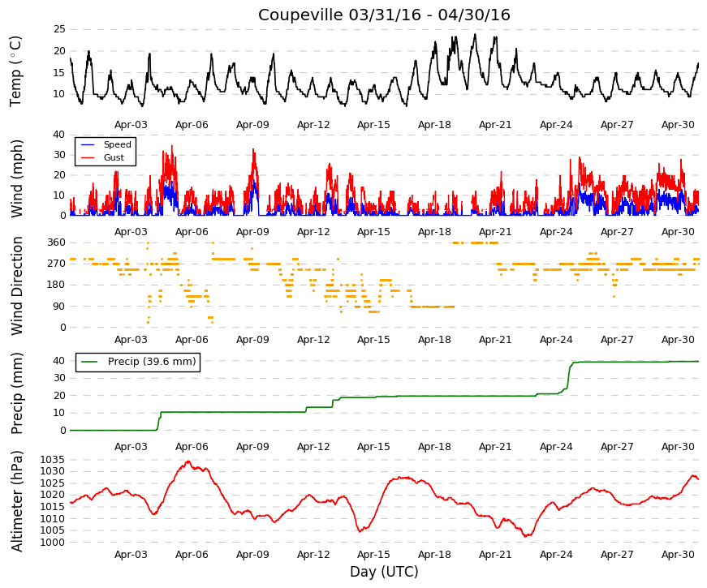Viewport: 707px width, 588px height.
Task: Click the Wind Direction axis label
Action: point(16,285)
